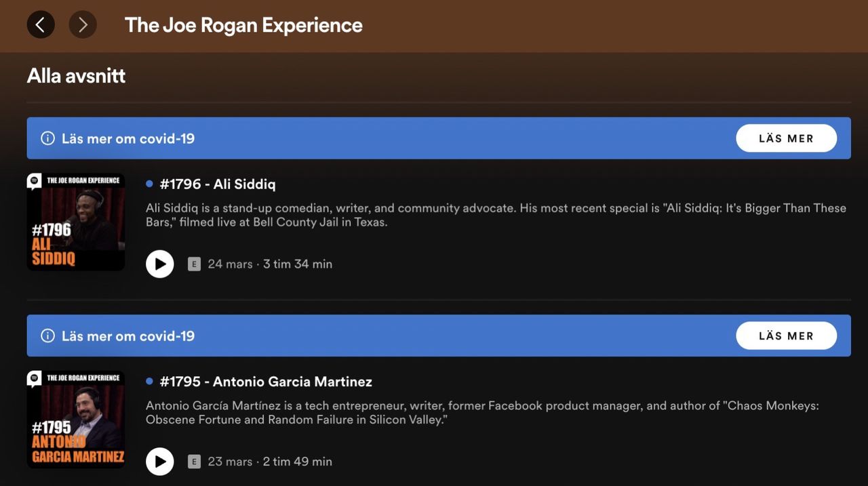Go back with the left arrow button
This screenshot has height=486, width=868.
click(x=41, y=25)
